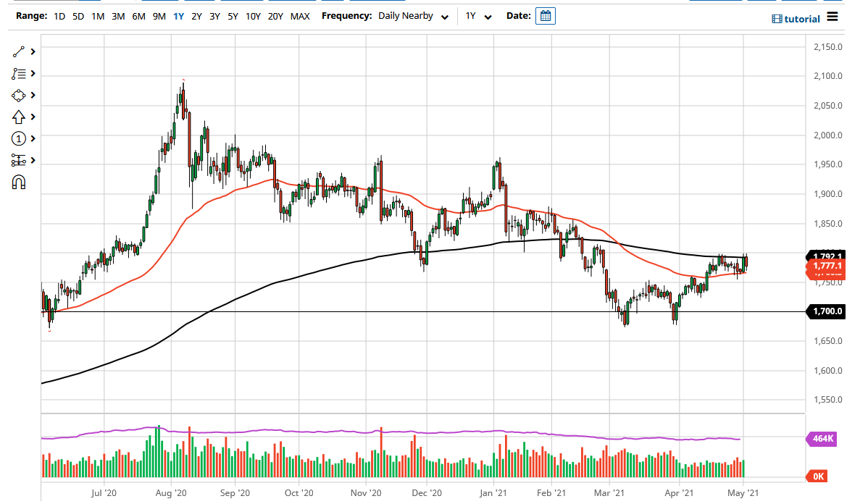Screen dimensions: 847x504
Task: Set range to 9M
Action: click(159, 16)
